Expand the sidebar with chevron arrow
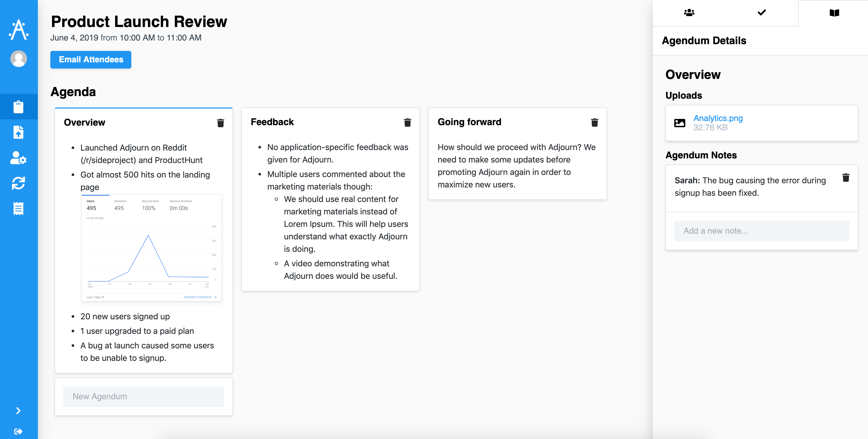 pyautogui.click(x=18, y=410)
